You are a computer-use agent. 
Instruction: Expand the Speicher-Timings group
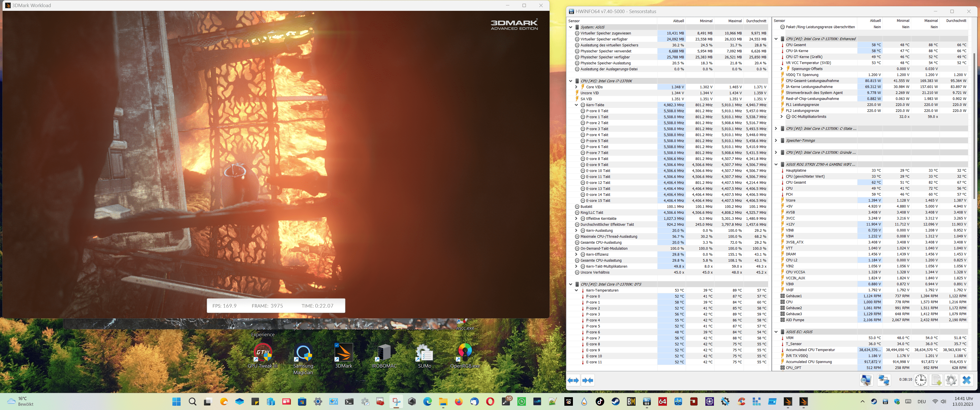(x=776, y=141)
